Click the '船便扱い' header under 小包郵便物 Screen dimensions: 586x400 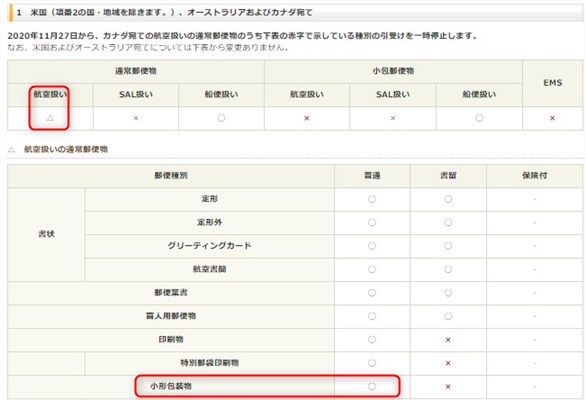tap(479, 95)
